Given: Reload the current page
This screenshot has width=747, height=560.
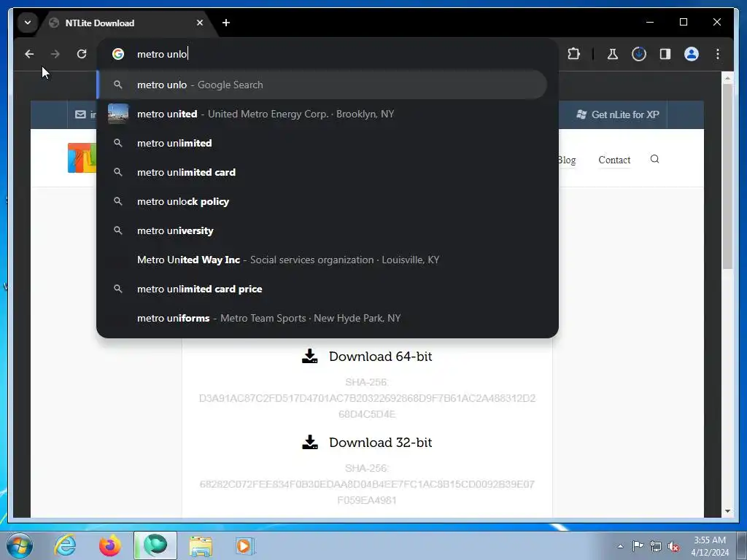Looking at the screenshot, I should click(x=82, y=54).
